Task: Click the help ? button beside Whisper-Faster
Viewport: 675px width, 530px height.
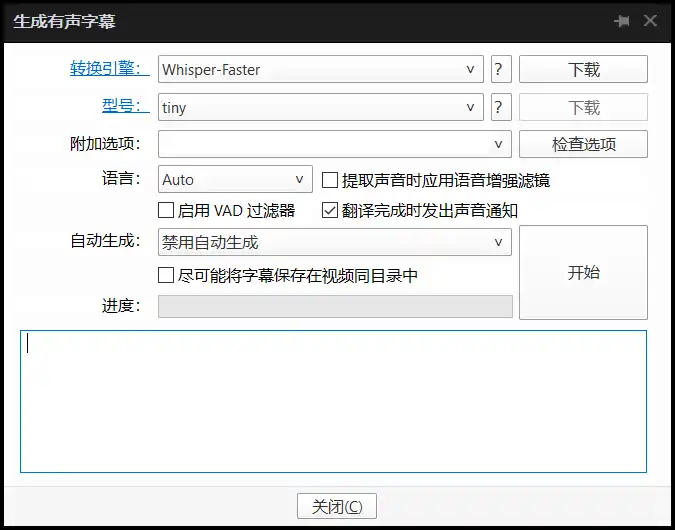Action: (x=500, y=69)
